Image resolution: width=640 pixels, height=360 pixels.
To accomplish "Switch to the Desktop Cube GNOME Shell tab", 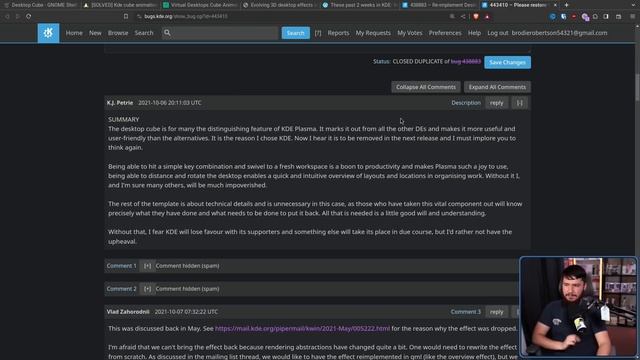I will pos(40,5).
